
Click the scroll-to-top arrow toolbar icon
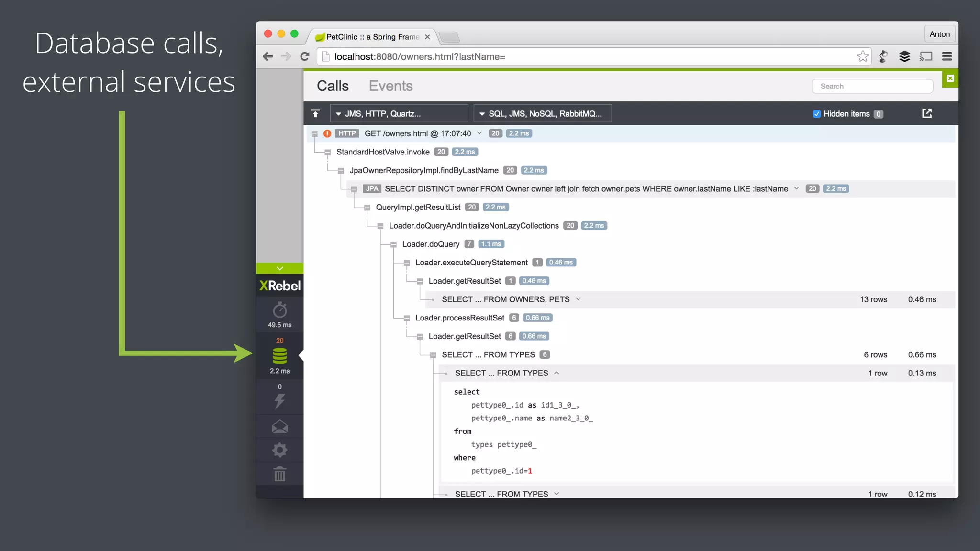point(315,113)
